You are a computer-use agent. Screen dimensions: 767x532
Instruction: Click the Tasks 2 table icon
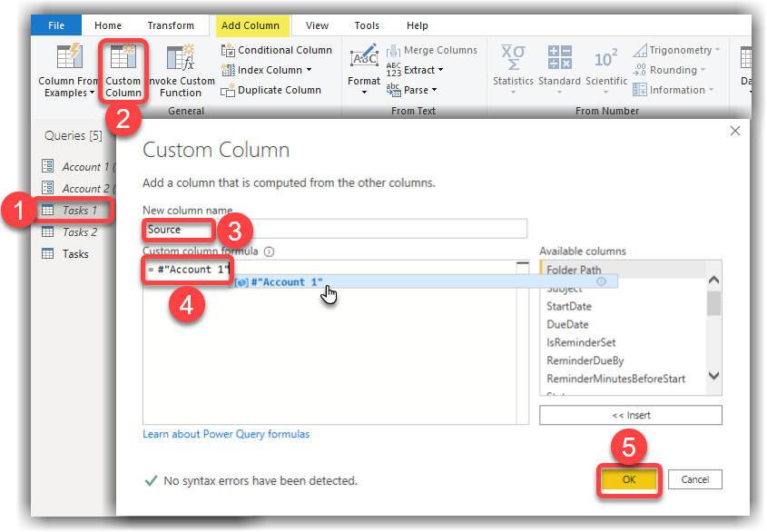(48, 232)
